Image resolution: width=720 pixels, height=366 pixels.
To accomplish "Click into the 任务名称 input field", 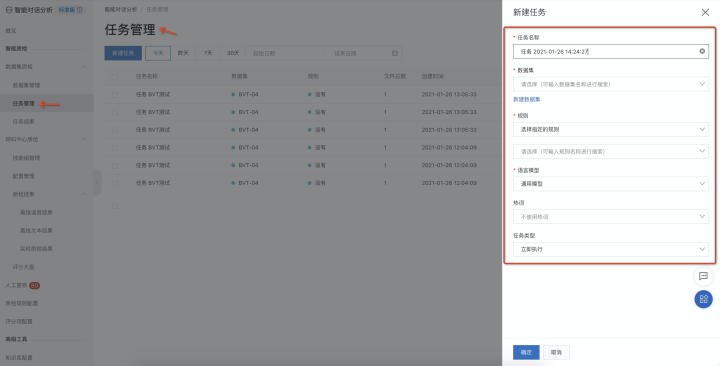I will [x=606, y=51].
